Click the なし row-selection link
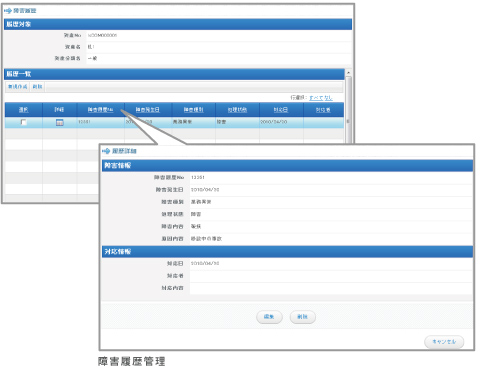This screenshot has height=370, width=480. (x=328, y=98)
